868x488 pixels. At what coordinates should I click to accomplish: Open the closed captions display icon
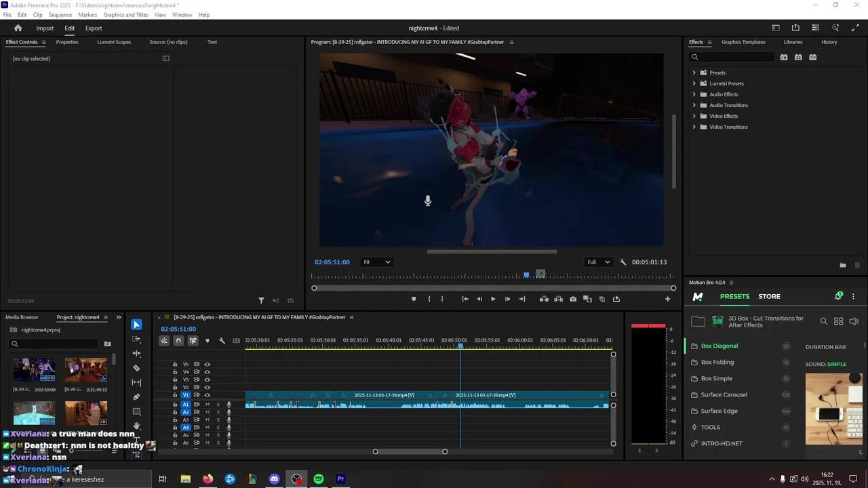[x=236, y=340]
